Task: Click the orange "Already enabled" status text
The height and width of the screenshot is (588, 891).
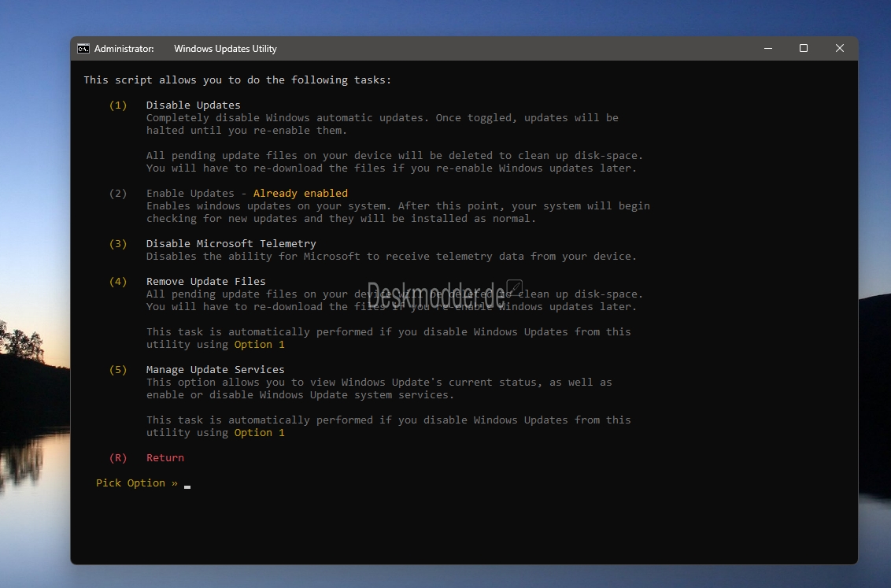Action: click(301, 193)
